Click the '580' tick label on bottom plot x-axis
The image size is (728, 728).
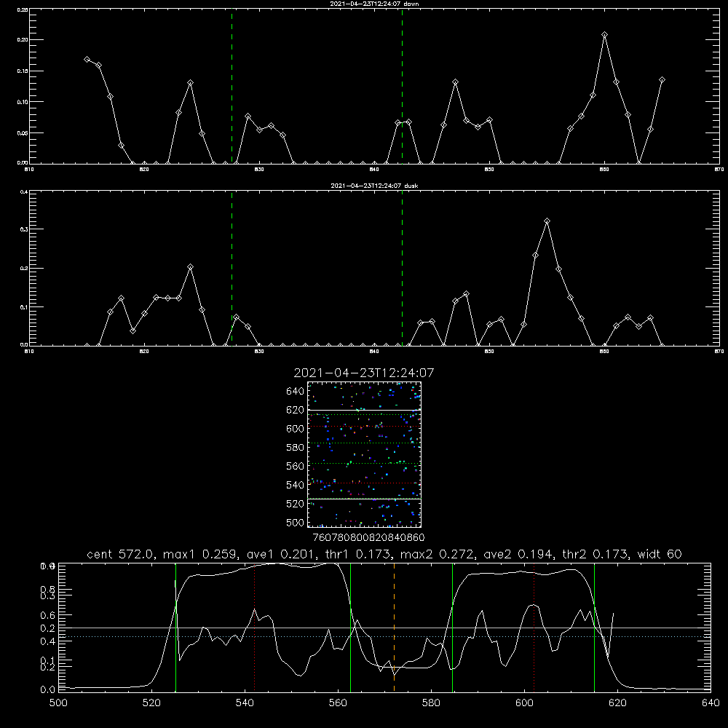431,703
